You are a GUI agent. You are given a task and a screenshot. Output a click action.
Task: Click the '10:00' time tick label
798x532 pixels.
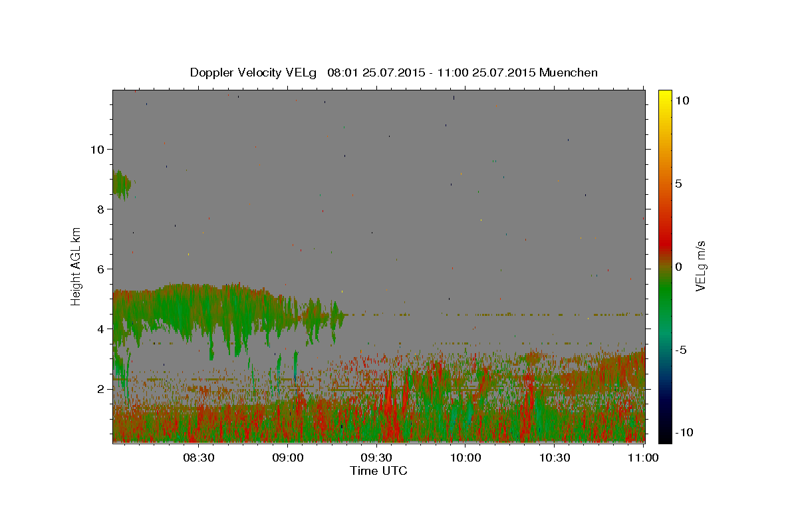pos(465,458)
